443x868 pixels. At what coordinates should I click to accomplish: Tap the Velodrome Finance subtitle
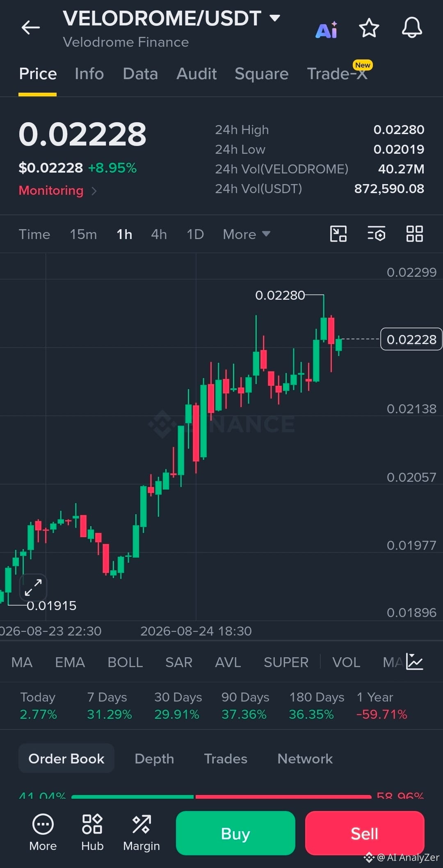[126, 42]
